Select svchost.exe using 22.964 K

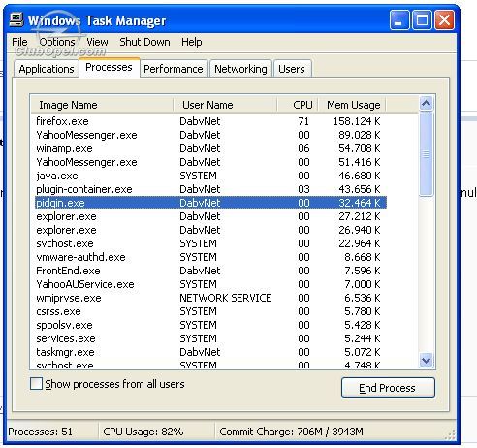click(x=210, y=243)
